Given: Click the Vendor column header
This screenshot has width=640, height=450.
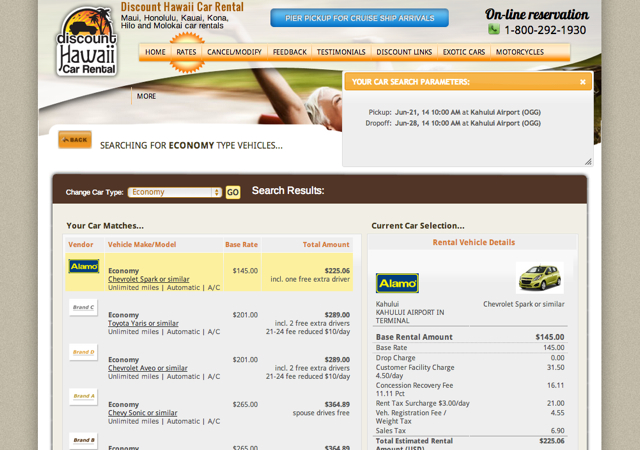Looking at the screenshot, I should [81, 245].
